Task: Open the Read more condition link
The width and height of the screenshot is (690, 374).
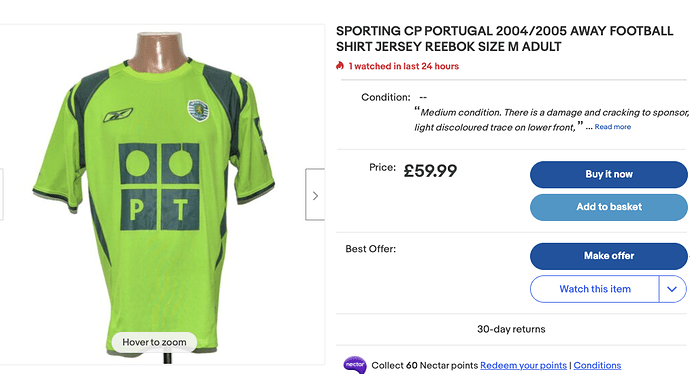Action: [613, 127]
